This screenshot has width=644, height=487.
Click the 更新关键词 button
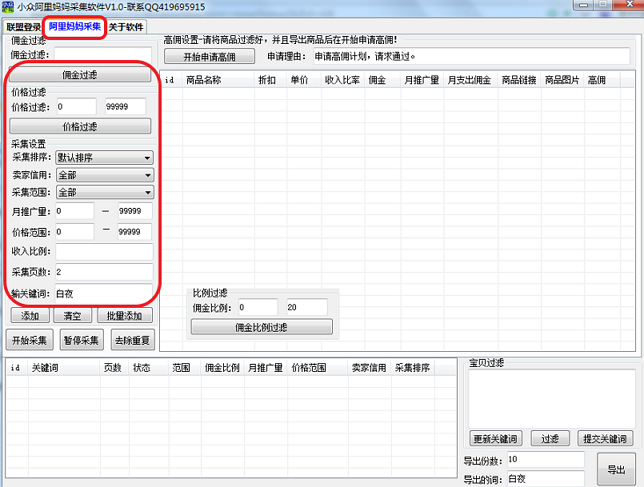pyautogui.click(x=496, y=438)
